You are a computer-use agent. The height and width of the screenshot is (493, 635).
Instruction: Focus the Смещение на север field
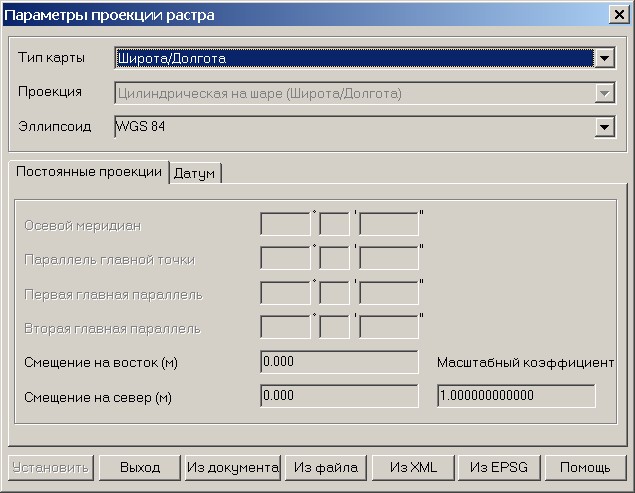tap(338, 395)
